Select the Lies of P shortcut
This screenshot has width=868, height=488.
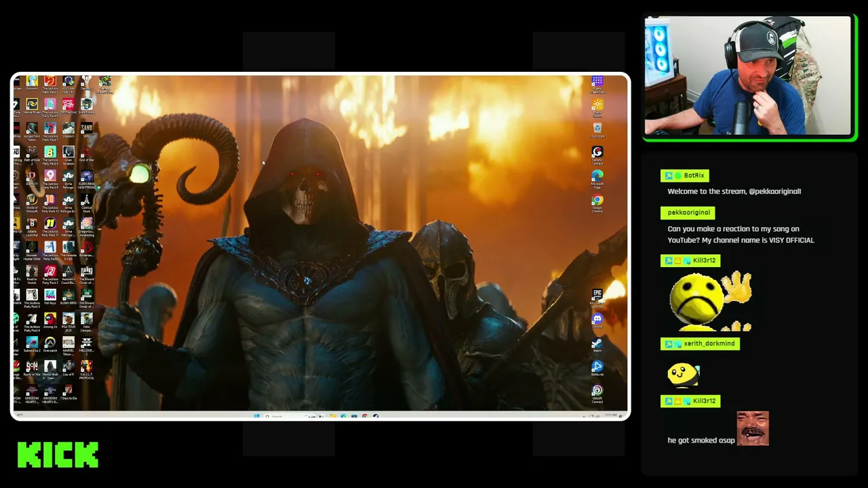coord(68,367)
